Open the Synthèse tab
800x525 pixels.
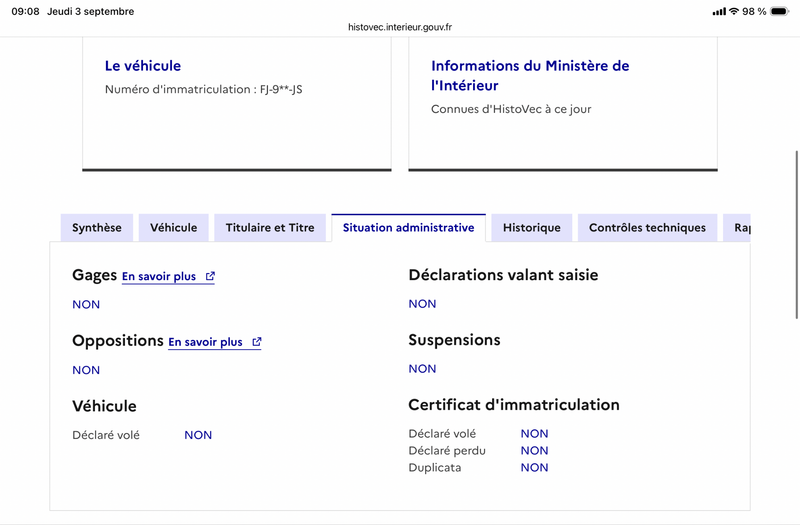click(x=97, y=228)
